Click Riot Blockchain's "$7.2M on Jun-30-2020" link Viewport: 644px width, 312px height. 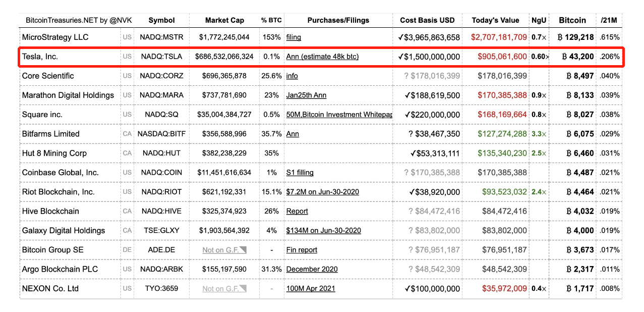323,192
